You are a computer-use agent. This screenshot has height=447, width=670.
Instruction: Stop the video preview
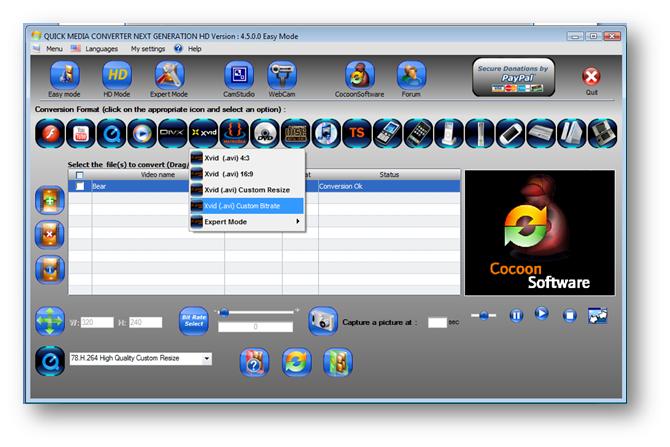coord(570,316)
